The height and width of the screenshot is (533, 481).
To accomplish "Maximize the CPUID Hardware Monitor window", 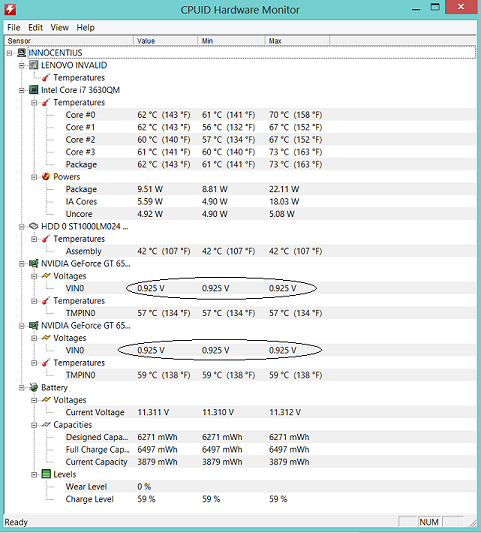I will coord(435,7).
